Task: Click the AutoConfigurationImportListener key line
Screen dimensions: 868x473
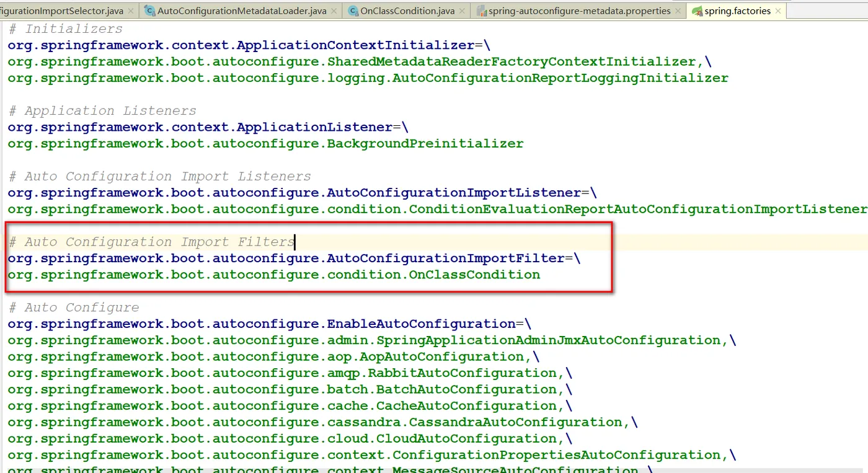Action: click(x=303, y=193)
